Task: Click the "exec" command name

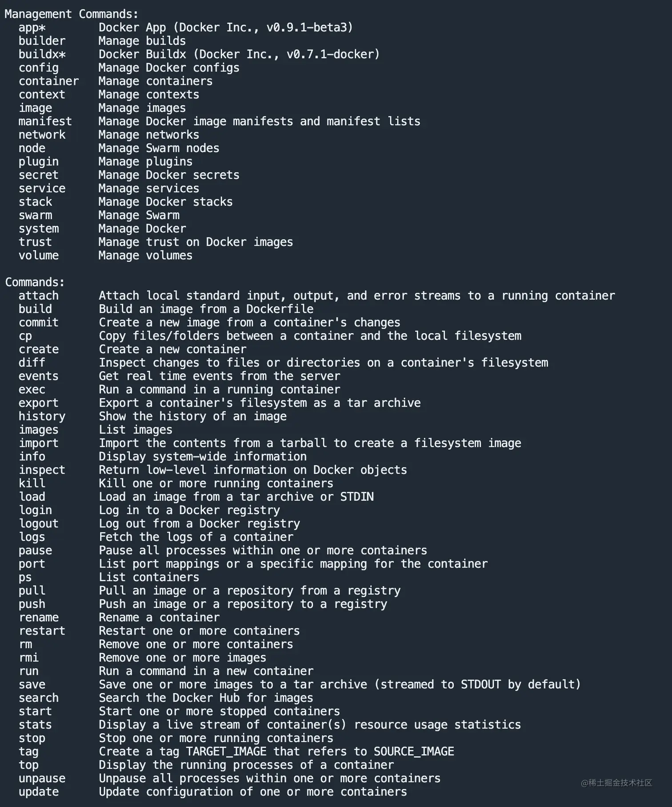Action: [32, 390]
